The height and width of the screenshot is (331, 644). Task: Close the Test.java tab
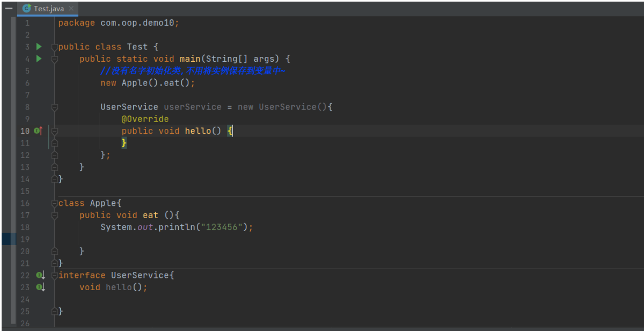coord(70,9)
